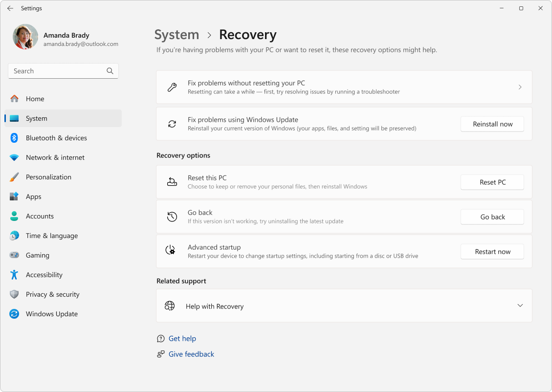Click the Accessibility person icon

point(14,275)
